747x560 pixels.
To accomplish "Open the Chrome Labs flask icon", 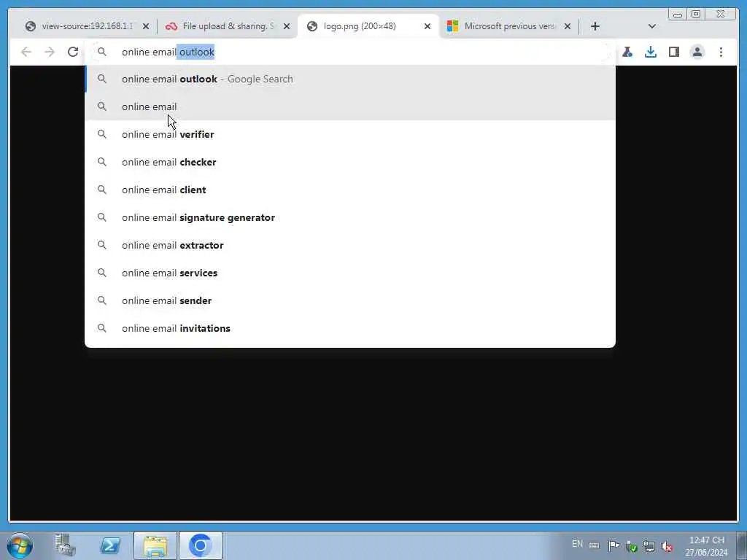I will (627, 52).
